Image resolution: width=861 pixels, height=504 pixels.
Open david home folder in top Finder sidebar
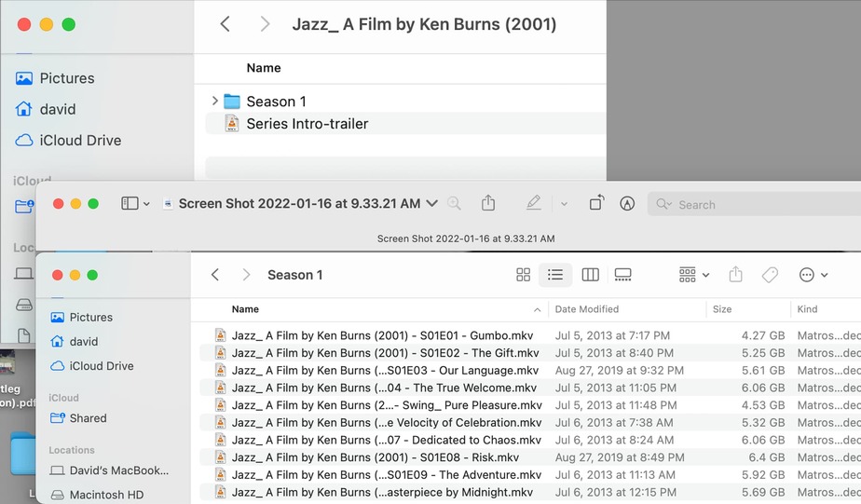coord(46,109)
